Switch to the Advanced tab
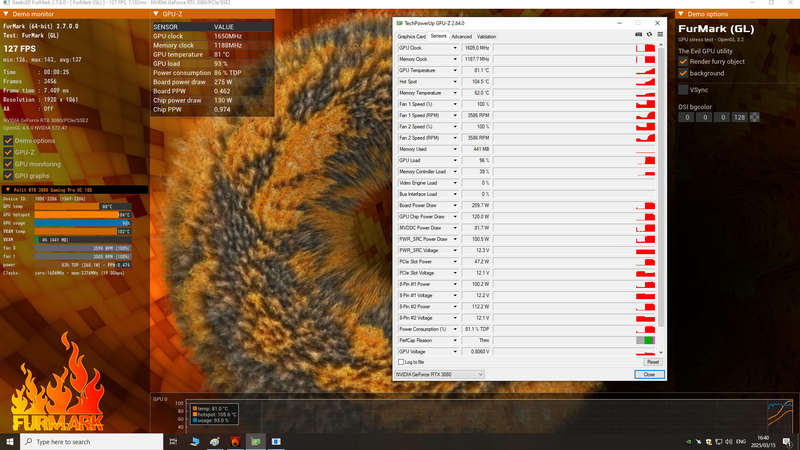 point(461,37)
